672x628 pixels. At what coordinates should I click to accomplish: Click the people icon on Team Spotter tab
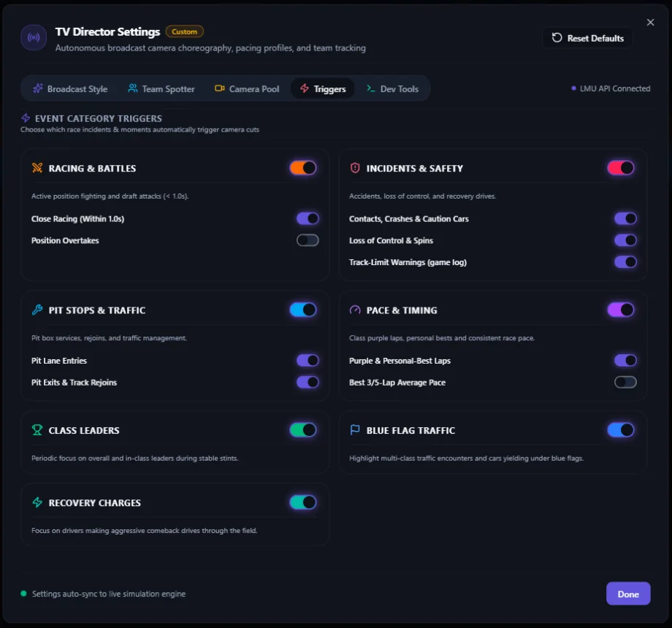pos(133,88)
